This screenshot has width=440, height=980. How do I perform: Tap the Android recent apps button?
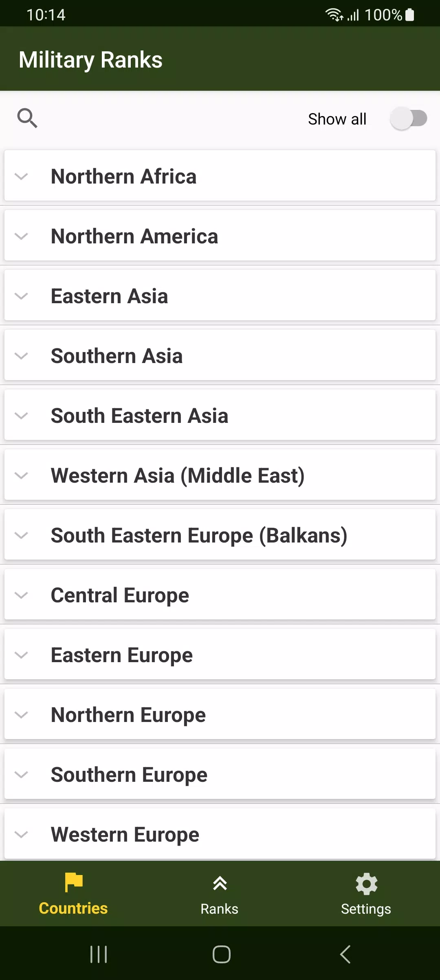[99, 954]
